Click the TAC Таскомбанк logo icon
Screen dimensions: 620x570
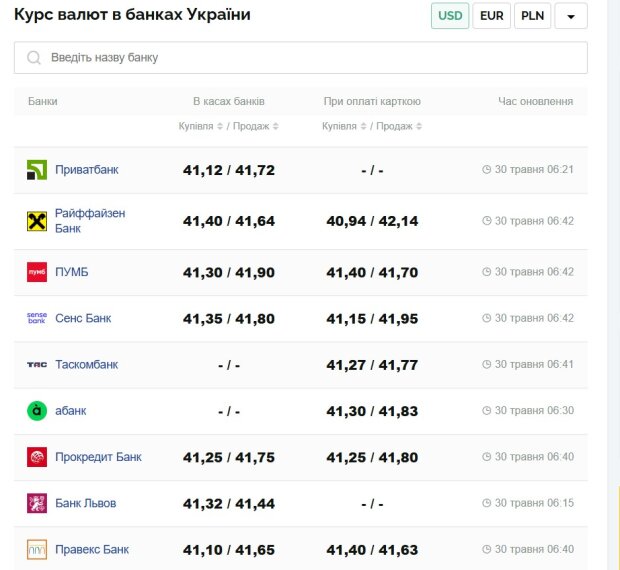point(37,364)
